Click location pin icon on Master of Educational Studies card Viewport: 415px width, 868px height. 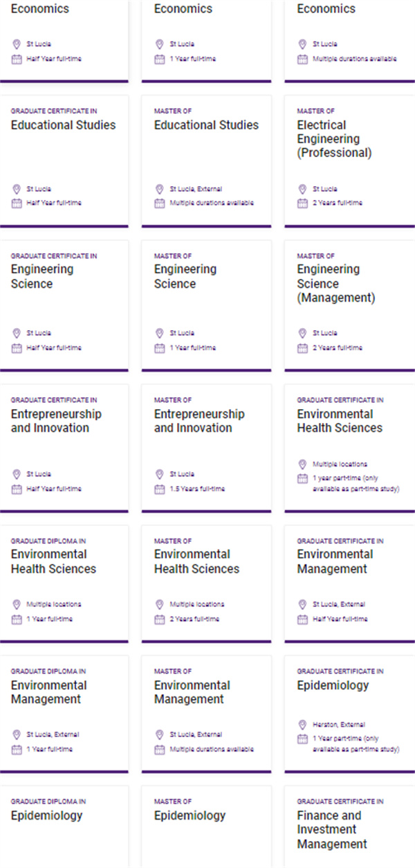coord(160,189)
